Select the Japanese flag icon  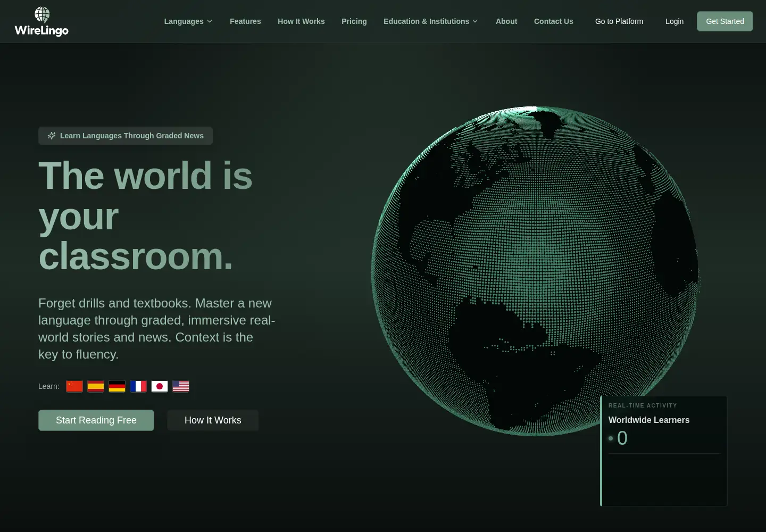pos(160,386)
